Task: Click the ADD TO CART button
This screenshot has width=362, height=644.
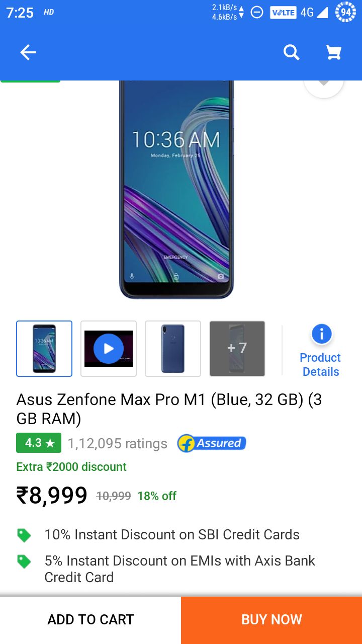Action: (x=90, y=620)
